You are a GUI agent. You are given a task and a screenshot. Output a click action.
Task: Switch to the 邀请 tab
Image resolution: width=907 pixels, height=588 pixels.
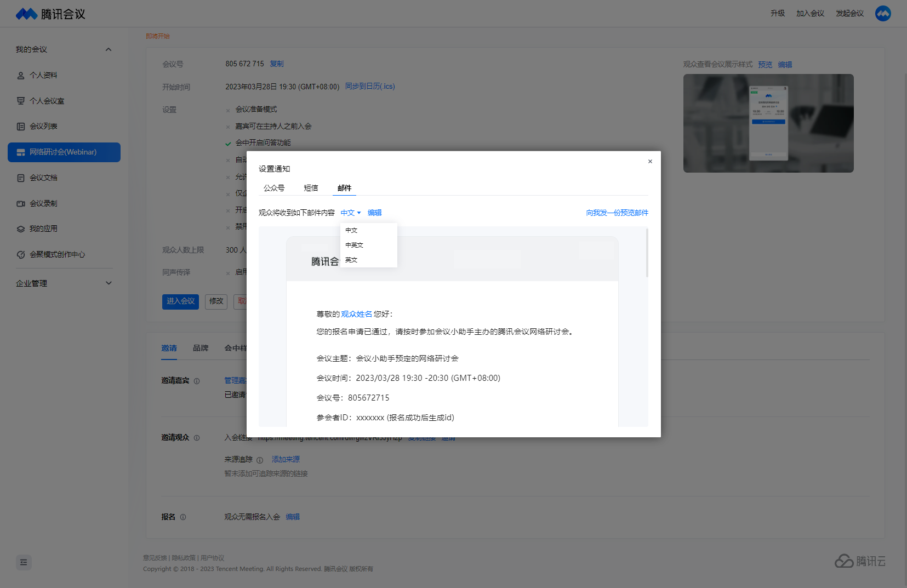tap(169, 349)
